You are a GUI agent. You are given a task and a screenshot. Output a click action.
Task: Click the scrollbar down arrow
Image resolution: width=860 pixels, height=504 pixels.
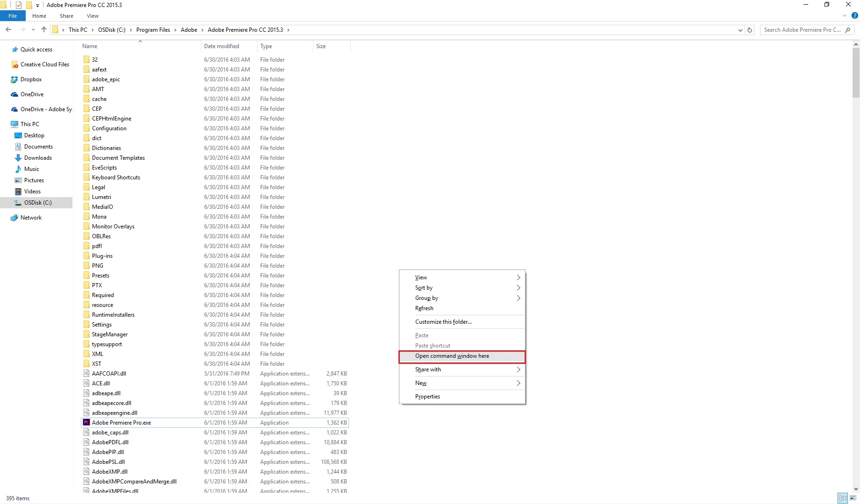856,489
